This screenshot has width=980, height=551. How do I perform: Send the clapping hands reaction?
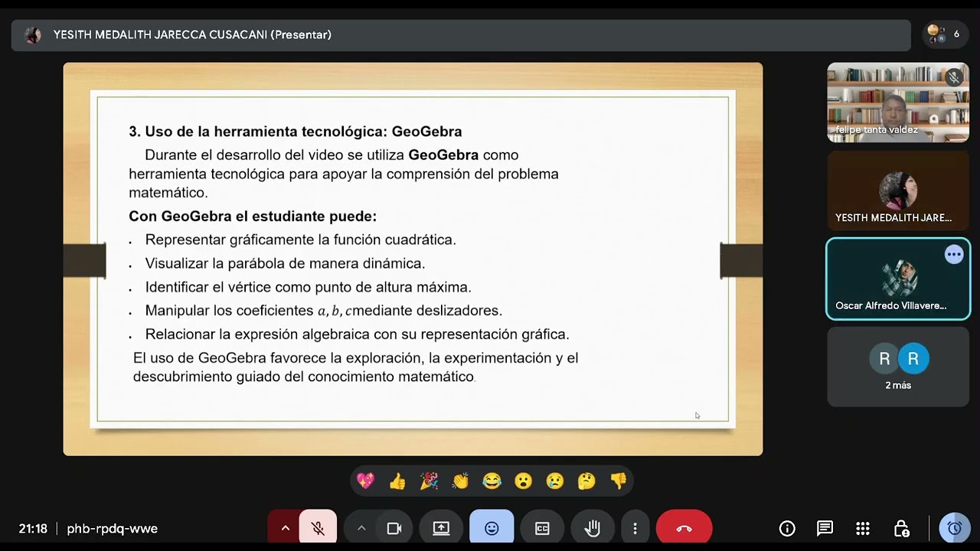460,481
